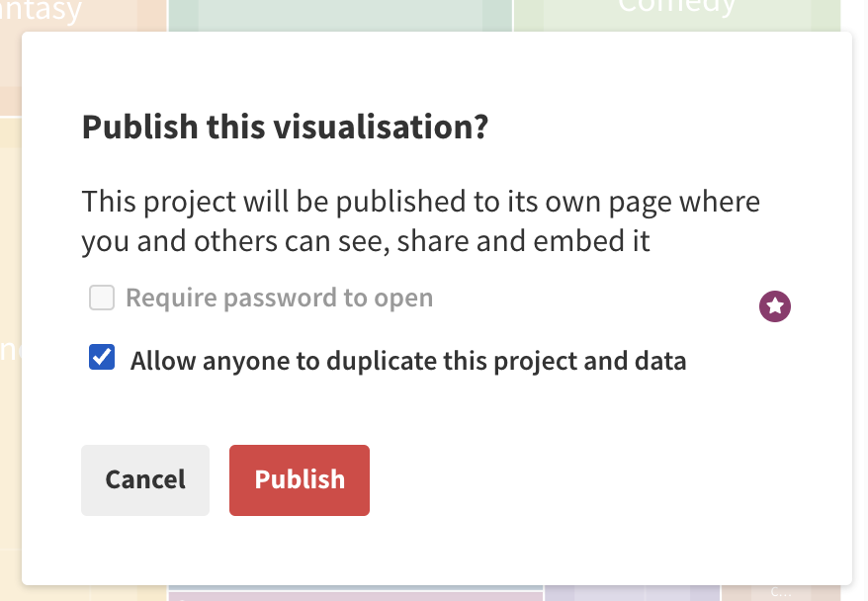Click the pale green treemap tile at top centre
868x601 pixels.
(x=340, y=16)
